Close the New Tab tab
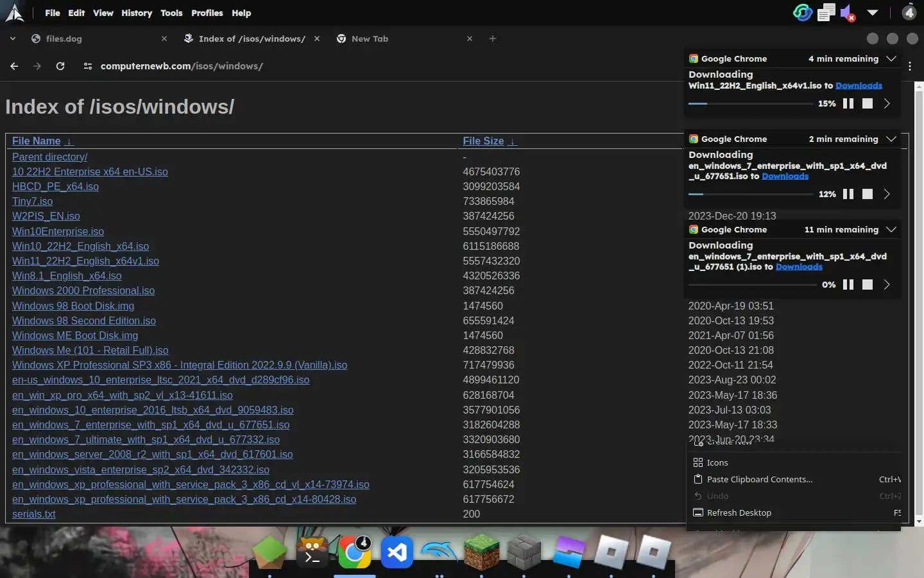924x578 pixels. point(470,39)
